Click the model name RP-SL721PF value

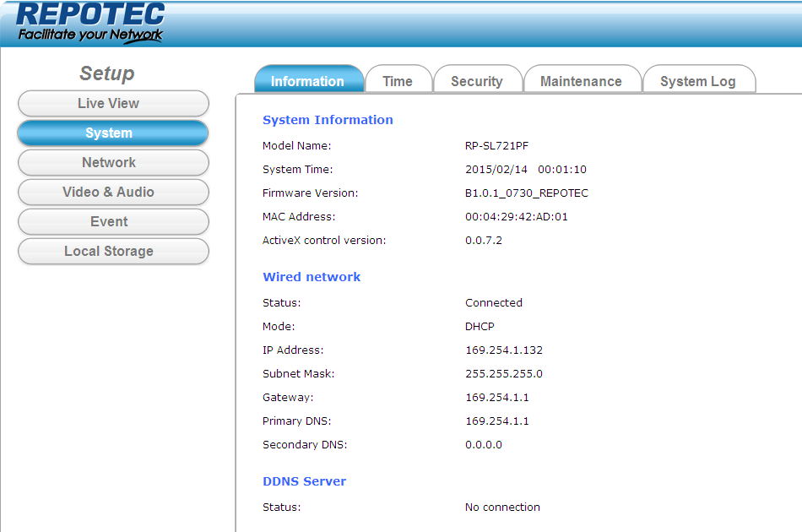click(496, 146)
